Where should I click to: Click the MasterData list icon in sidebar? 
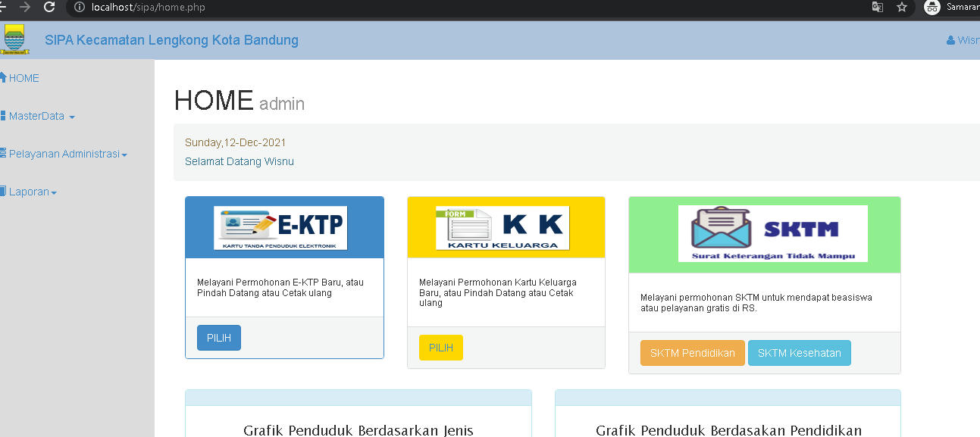click(x=4, y=115)
